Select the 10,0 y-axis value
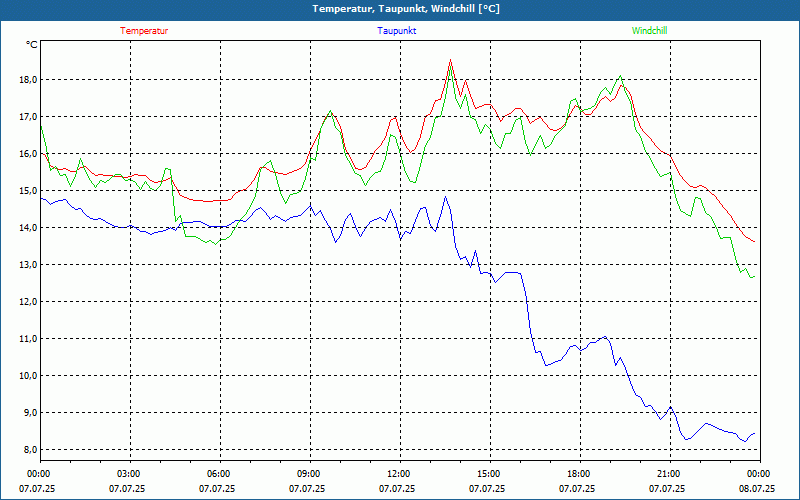The height and width of the screenshot is (500, 800). (x=29, y=376)
